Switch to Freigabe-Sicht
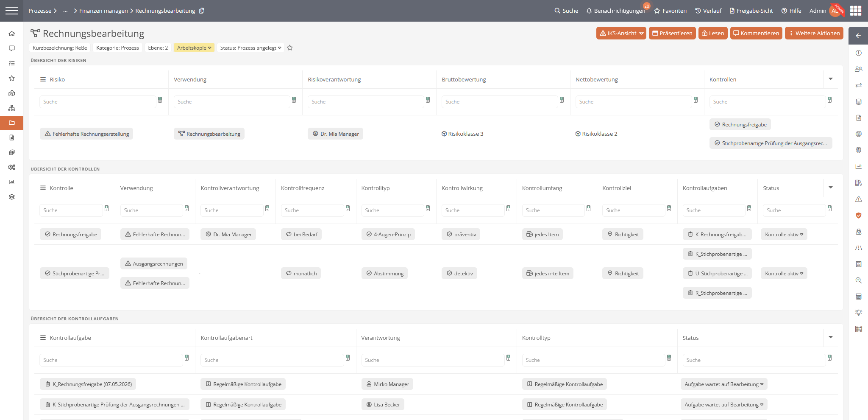 (751, 11)
